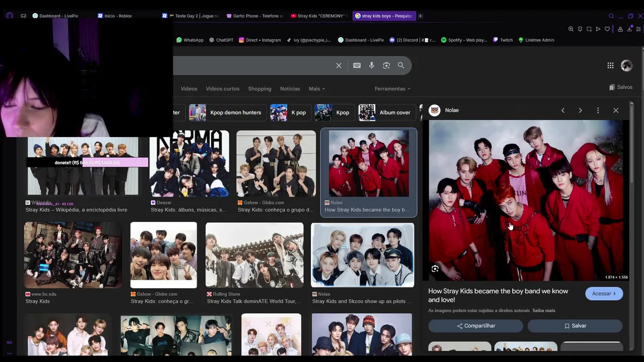The width and height of the screenshot is (644, 362).
Task: Open the Nolae source name in preview header
Action: pos(452,110)
